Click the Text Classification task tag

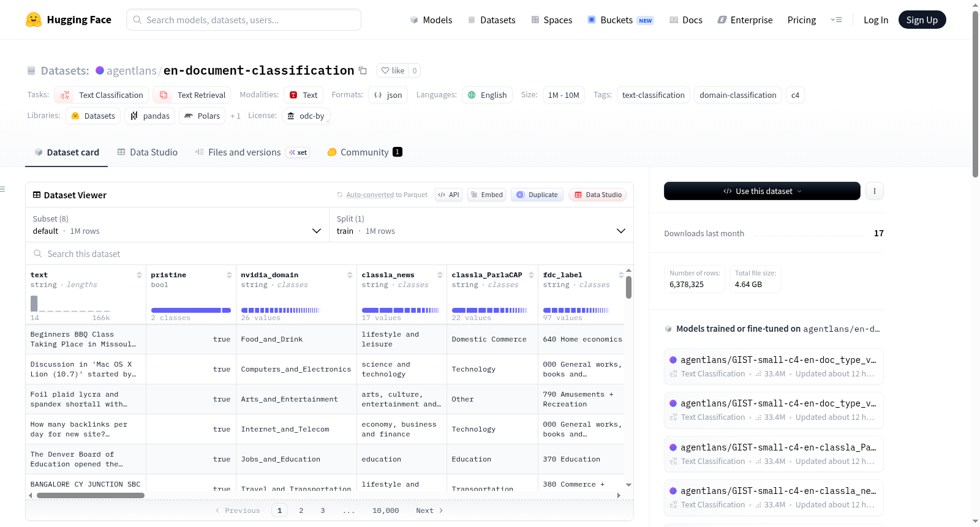[102, 95]
